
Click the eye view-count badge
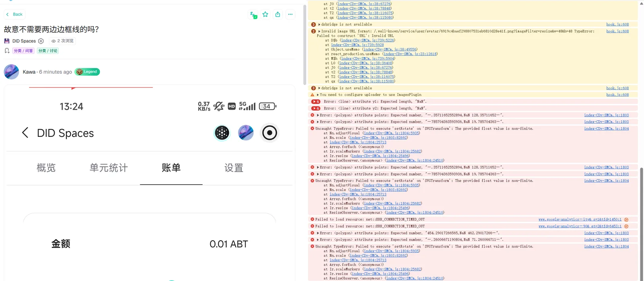62,41
